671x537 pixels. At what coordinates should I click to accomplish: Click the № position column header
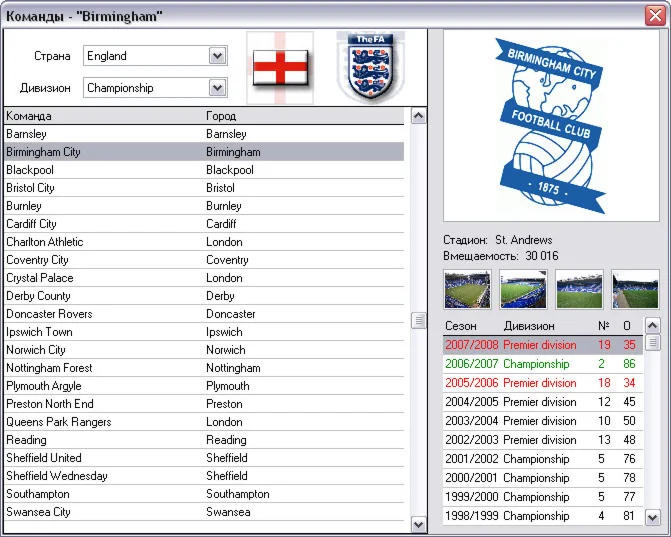tap(604, 326)
